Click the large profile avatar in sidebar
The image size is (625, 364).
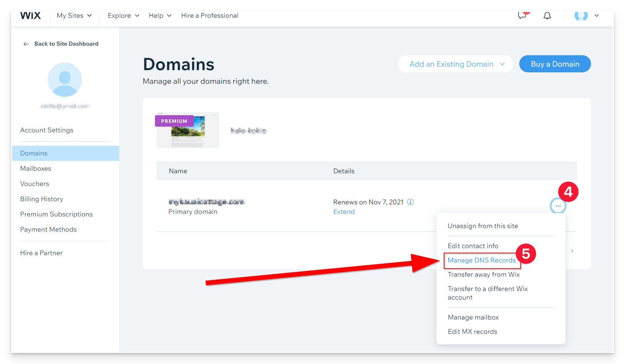[65, 80]
